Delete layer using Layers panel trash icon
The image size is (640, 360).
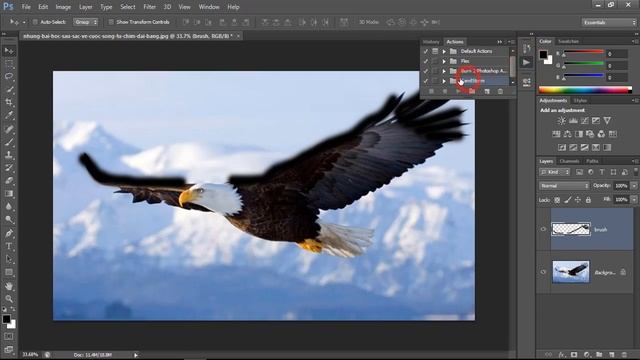coord(624,355)
